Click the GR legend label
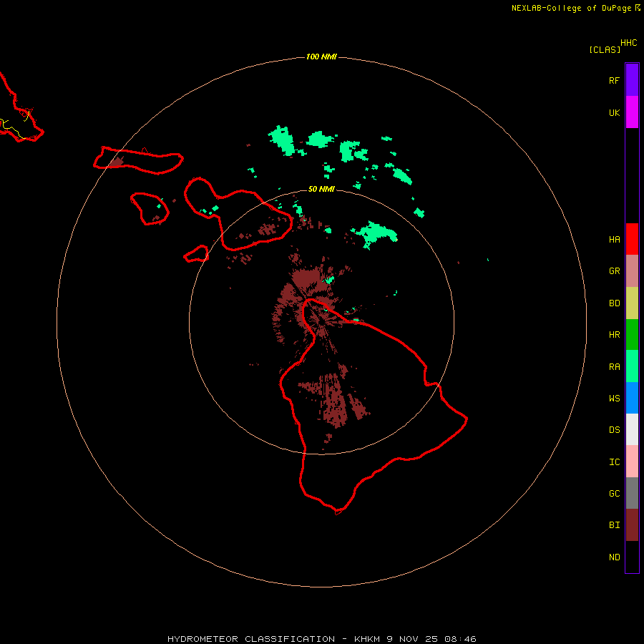 pos(614,271)
